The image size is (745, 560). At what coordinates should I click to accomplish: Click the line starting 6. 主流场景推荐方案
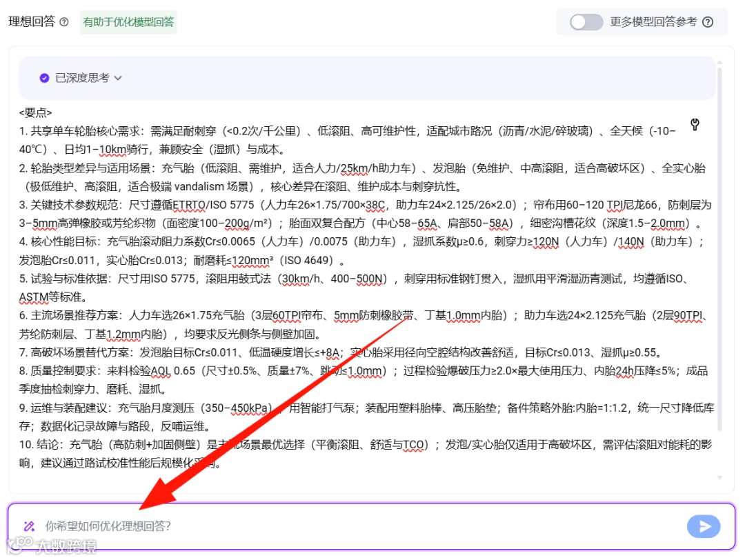pos(364,315)
